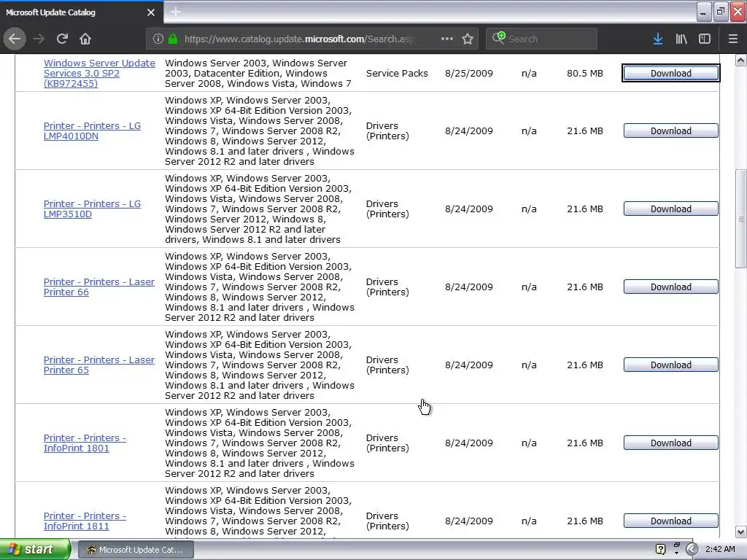Open the downloads arrow panel
The image size is (747, 560).
pyautogui.click(x=658, y=39)
